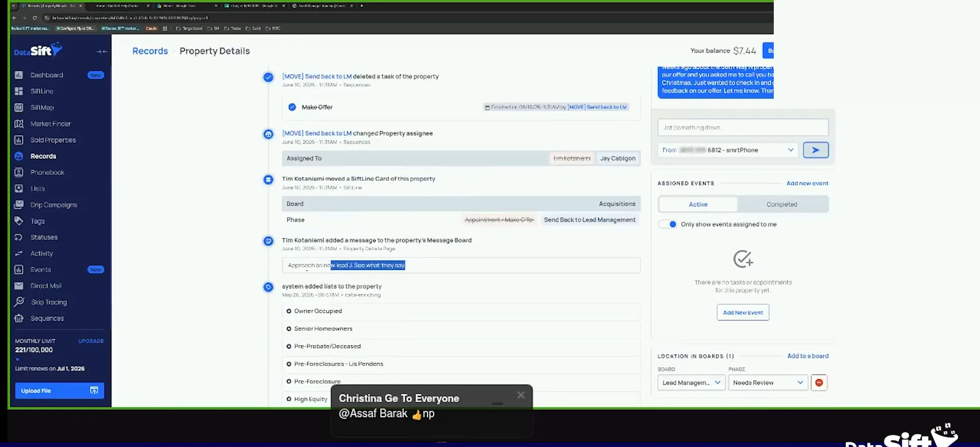Click the [MOVE] Send back to LM deleted-task link
The height and width of the screenshot is (447, 980).
tap(316, 77)
